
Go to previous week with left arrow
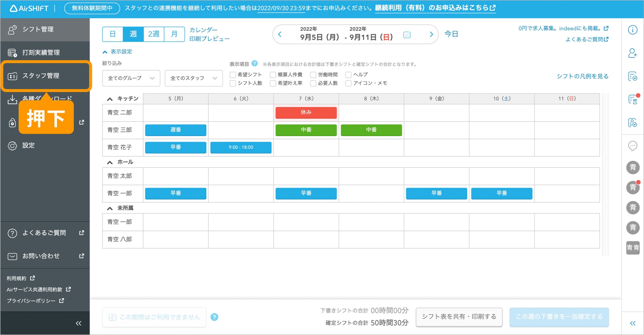coord(280,34)
